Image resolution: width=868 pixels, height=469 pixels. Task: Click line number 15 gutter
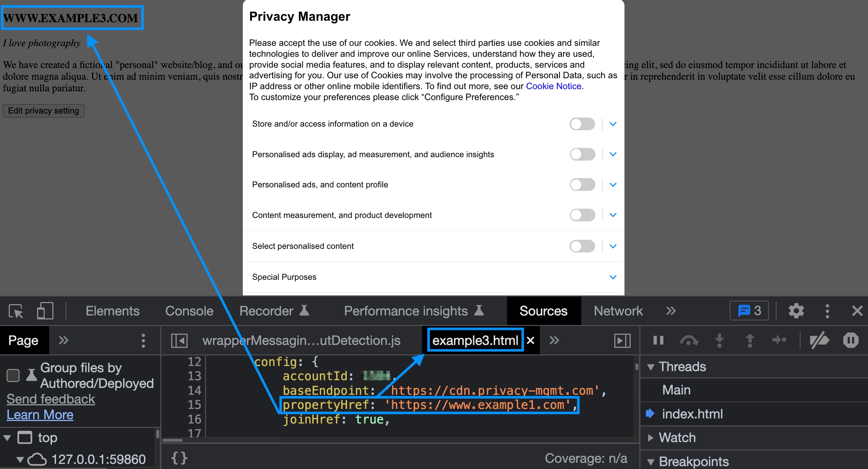194,405
